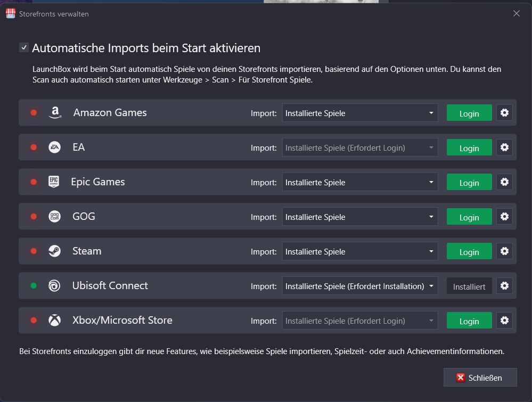Log in to Amazon Games
The height and width of the screenshot is (402, 532).
[469, 113]
